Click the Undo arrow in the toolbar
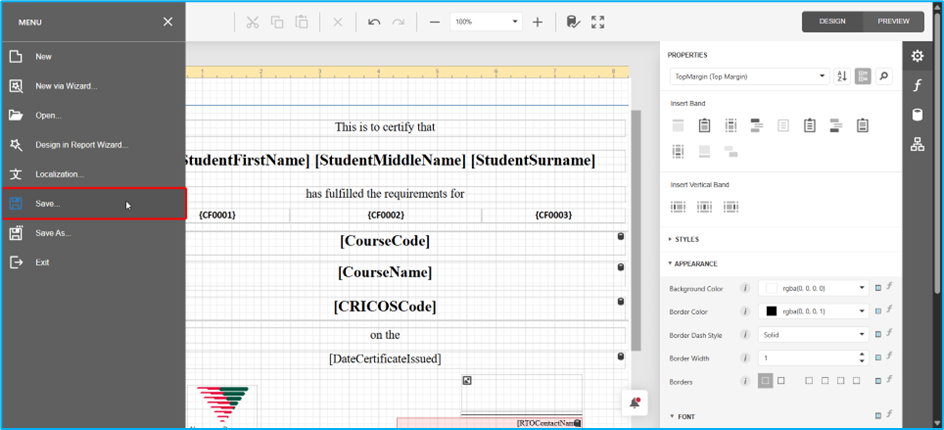This screenshot has height=430, width=944. [x=374, y=22]
